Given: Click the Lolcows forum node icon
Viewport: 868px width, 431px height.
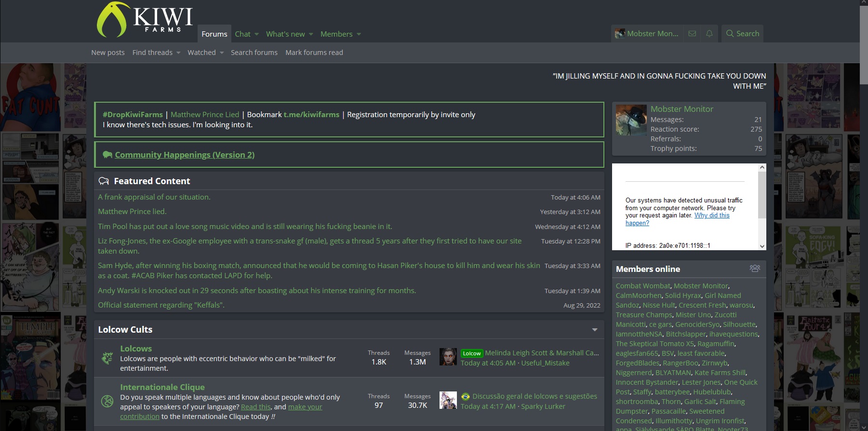Looking at the screenshot, I should tap(107, 358).
